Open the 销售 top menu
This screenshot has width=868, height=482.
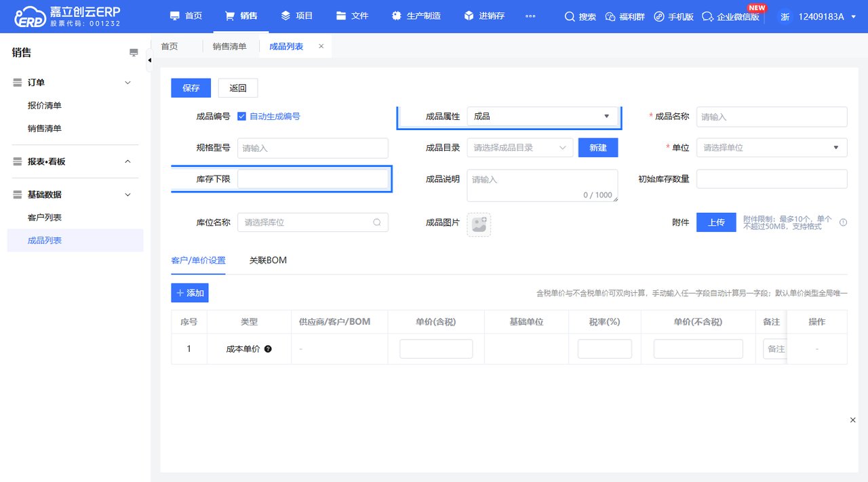point(241,16)
